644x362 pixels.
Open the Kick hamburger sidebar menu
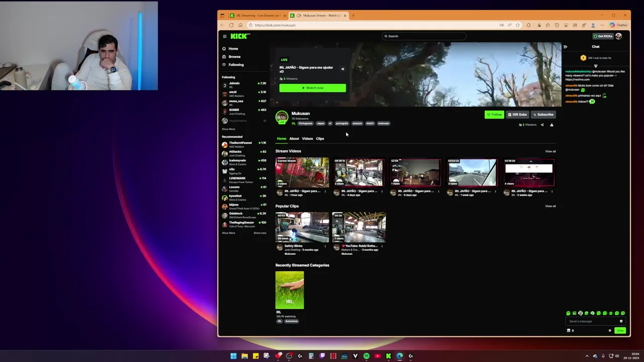click(225, 36)
